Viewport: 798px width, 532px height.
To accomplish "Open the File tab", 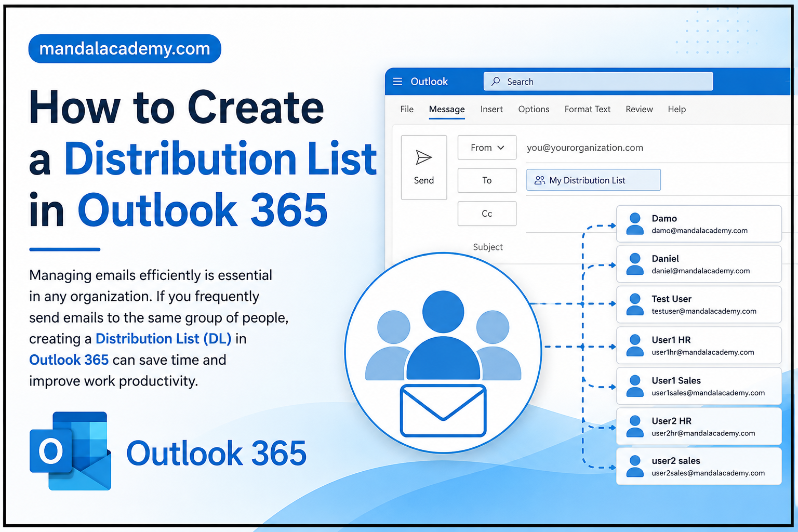I will click(x=407, y=109).
